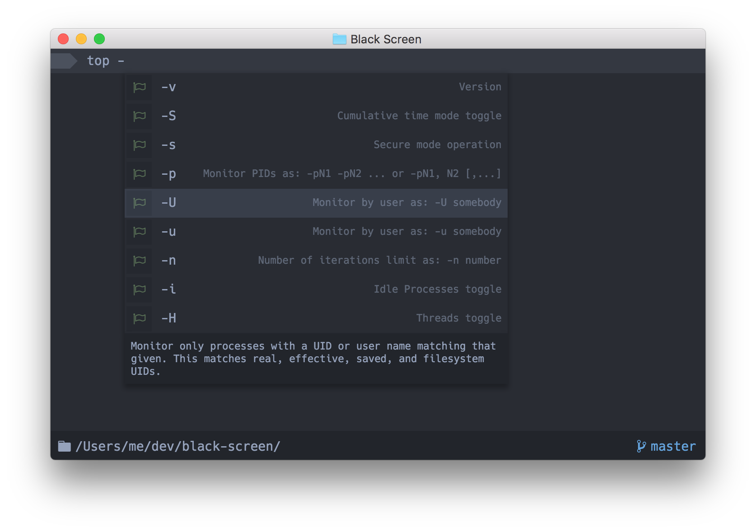Focus the command prompt containing top -
Screen dimensions: 756x532
[x=378, y=61]
